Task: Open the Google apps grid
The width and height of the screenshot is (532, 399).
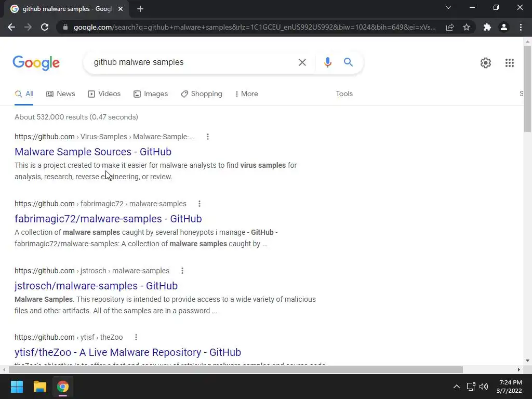Action: [x=509, y=63]
